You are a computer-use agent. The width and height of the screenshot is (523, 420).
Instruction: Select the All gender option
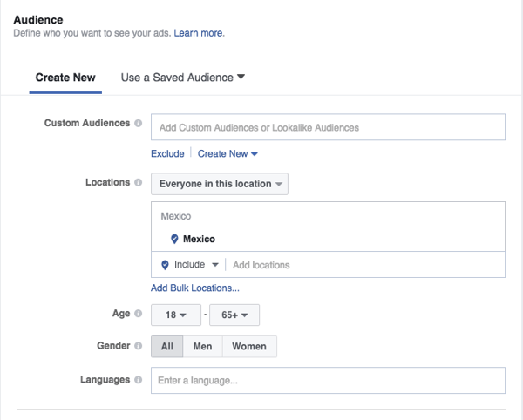(167, 346)
